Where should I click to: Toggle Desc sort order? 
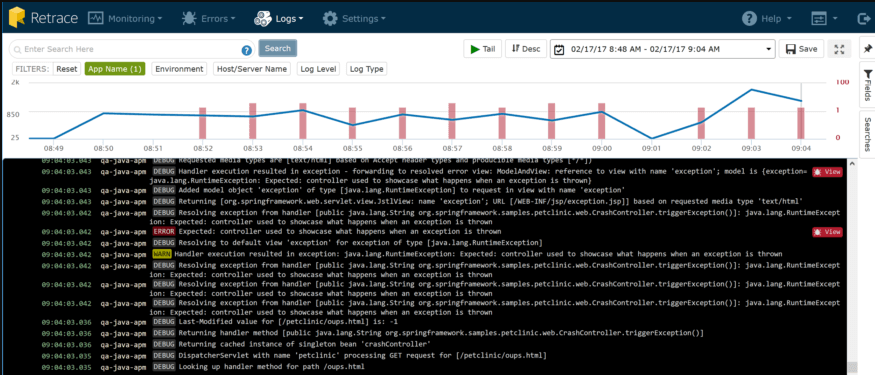(526, 49)
